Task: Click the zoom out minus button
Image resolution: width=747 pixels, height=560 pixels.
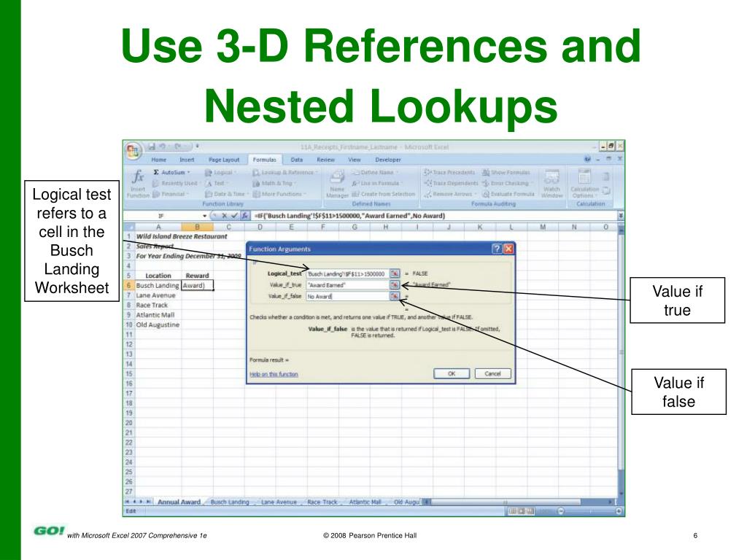Action: 561,511
